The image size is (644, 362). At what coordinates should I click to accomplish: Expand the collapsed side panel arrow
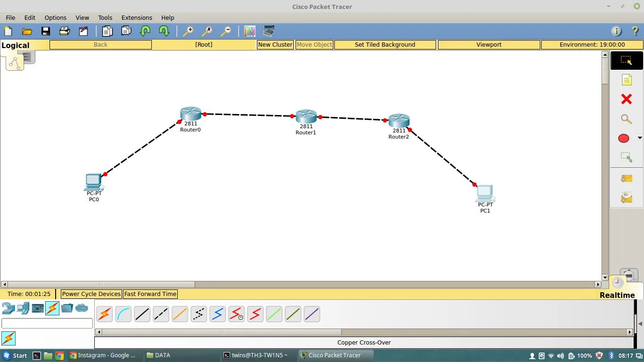pyautogui.click(x=640, y=324)
